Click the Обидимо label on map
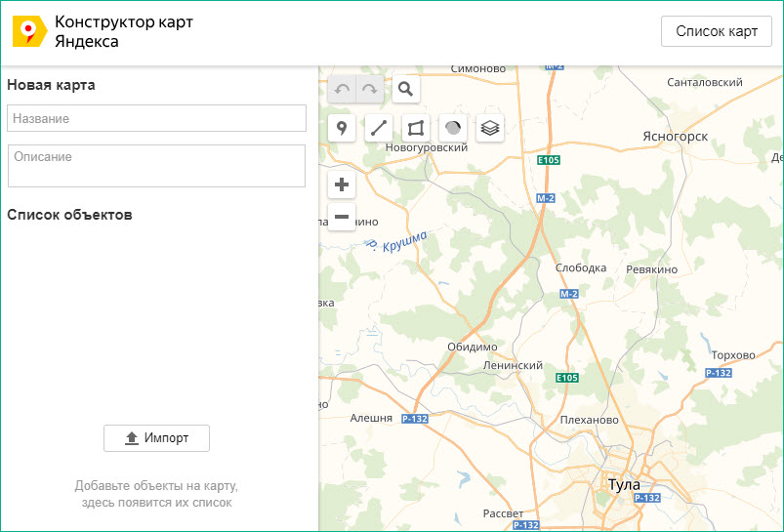784x532 pixels. tap(473, 347)
